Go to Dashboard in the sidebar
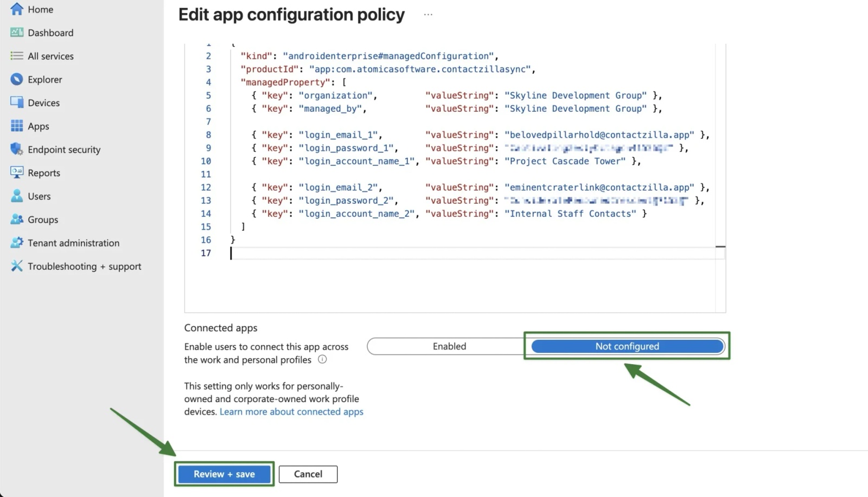Image resolution: width=868 pixels, height=497 pixels. (x=50, y=33)
